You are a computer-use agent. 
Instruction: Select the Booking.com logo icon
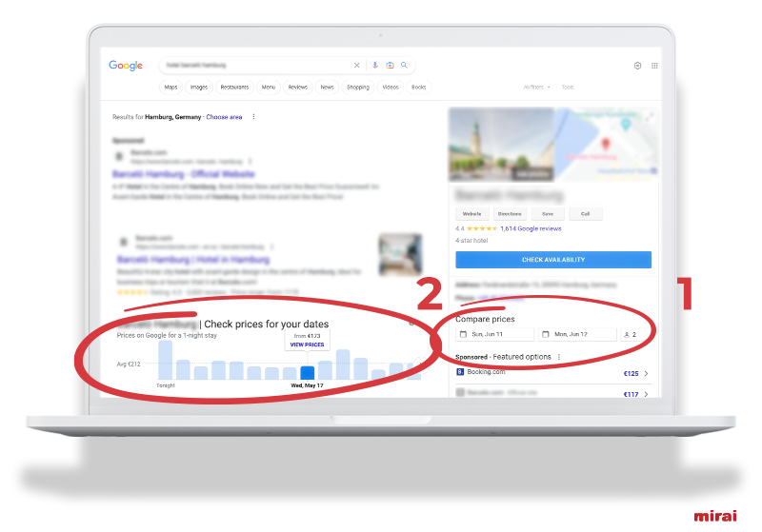(460, 372)
